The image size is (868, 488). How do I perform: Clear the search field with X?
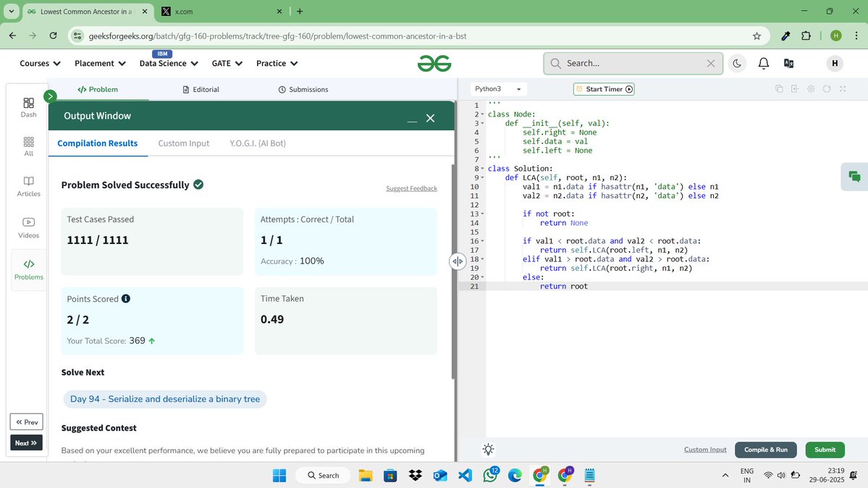[x=711, y=63]
